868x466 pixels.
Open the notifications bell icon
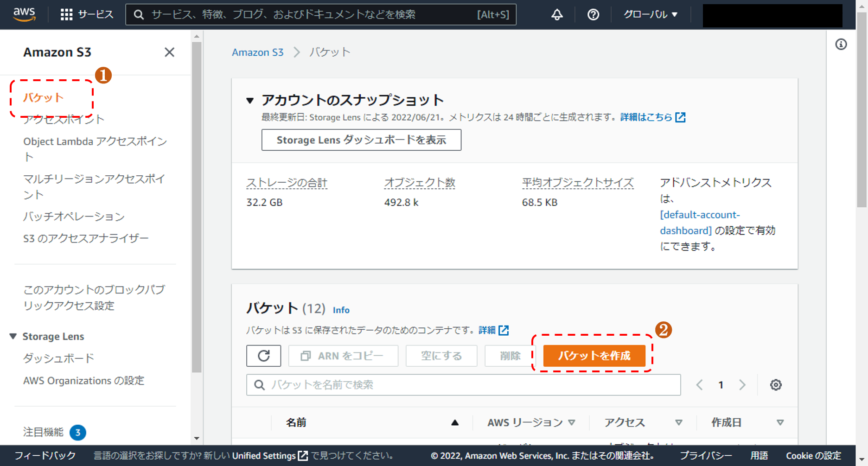[557, 14]
